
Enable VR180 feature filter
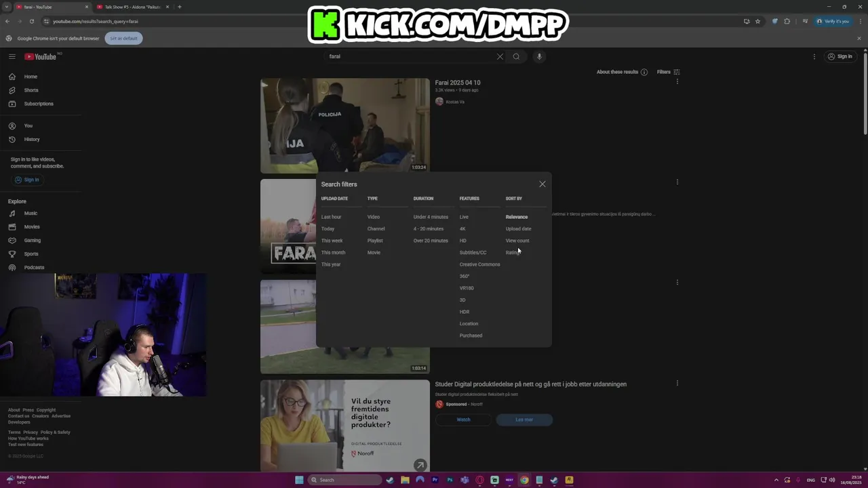click(x=467, y=288)
